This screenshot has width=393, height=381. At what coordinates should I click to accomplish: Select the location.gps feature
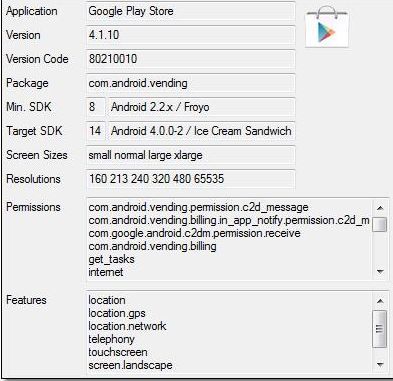pyautogui.click(x=117, y=313)
